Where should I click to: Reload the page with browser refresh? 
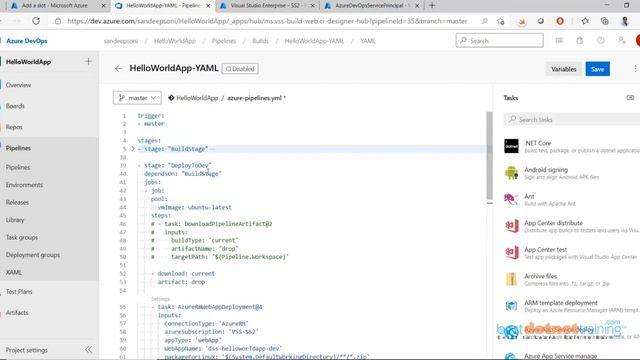tap(36, 21)
